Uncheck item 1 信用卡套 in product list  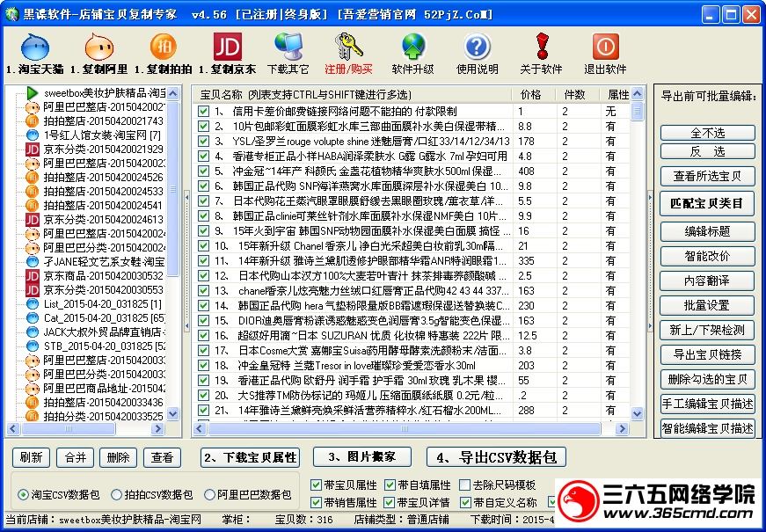pos(201,109)
